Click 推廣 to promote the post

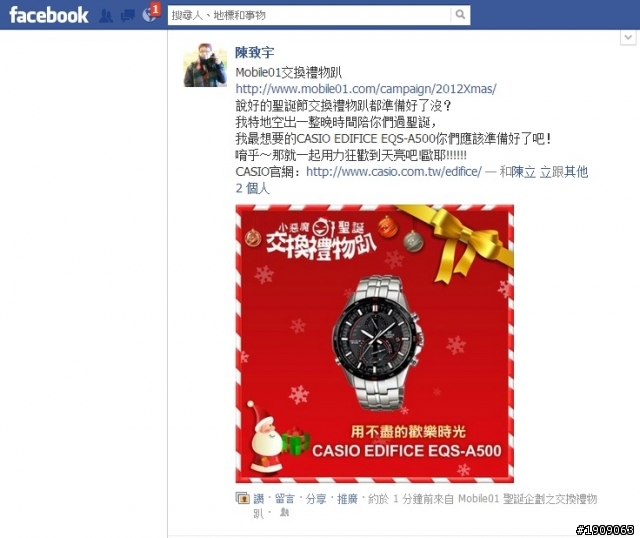tap(347, 498)
